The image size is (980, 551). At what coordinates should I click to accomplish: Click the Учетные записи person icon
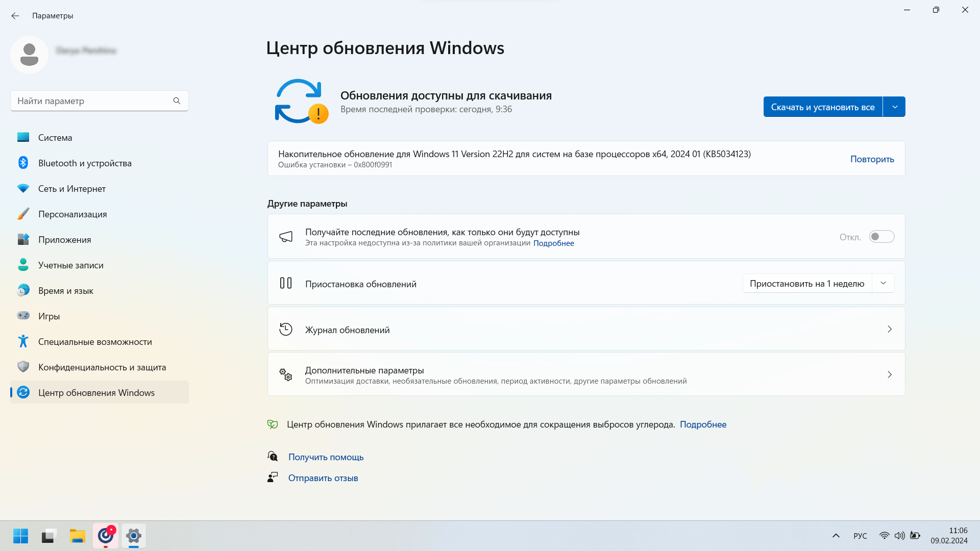pos(23,265)
